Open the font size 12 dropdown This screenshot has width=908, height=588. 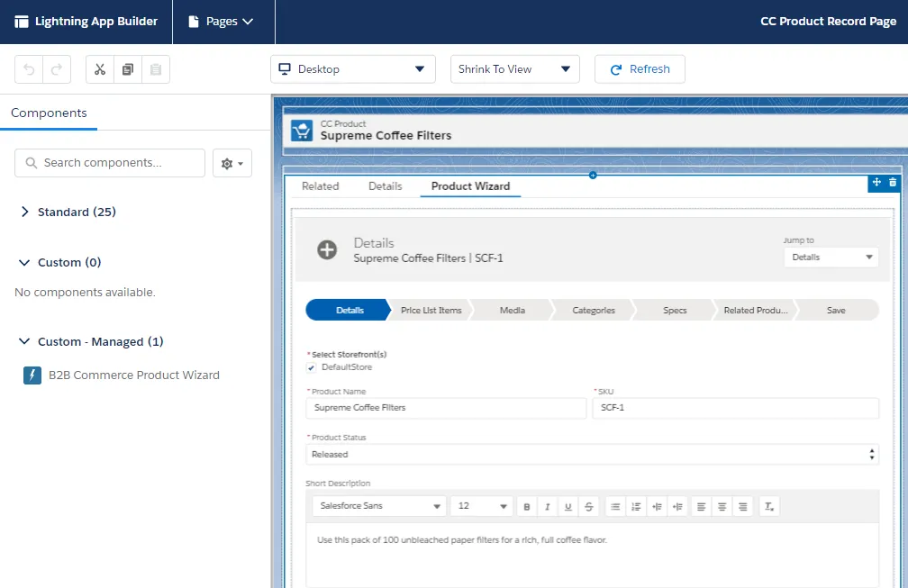tap(481, 506)
